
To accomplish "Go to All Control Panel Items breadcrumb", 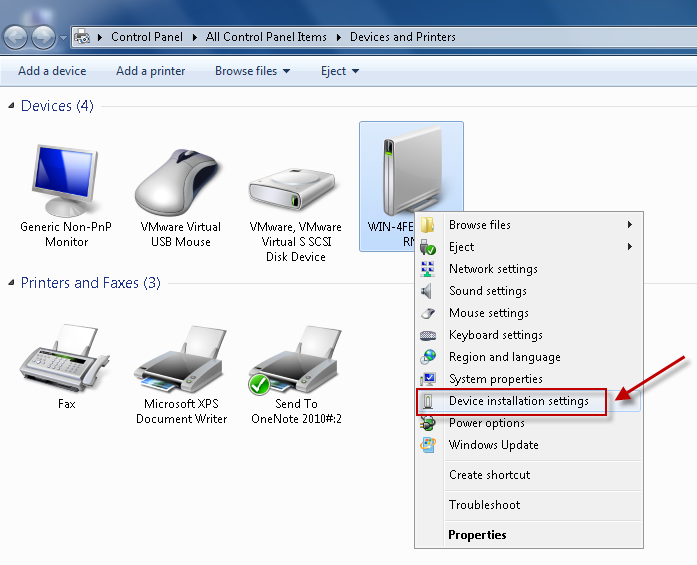I will click(266, 37).
